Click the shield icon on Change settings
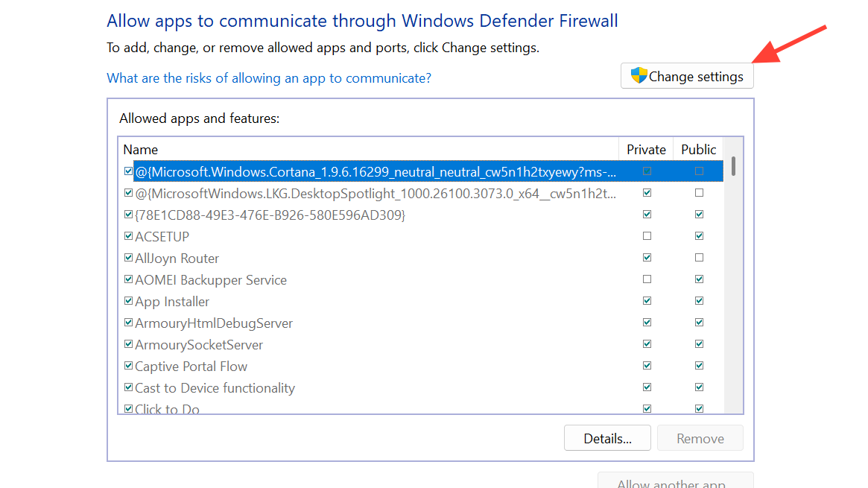Screen dimensions: 868x488 (639, 76)
